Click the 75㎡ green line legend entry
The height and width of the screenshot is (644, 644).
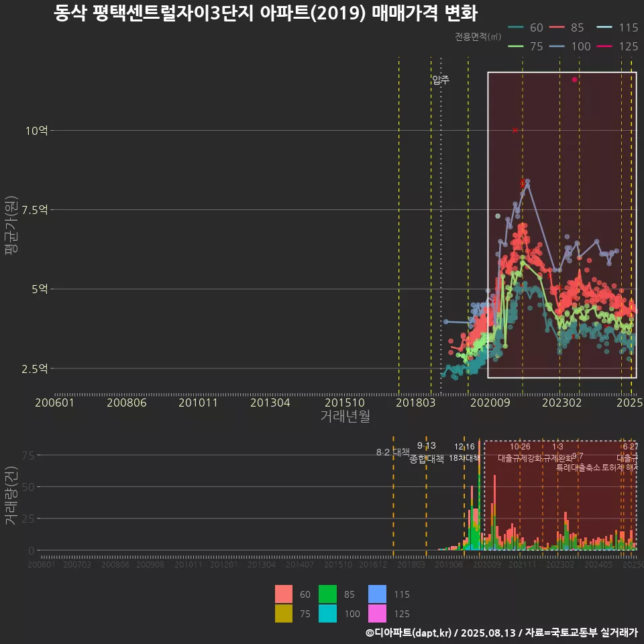click(525, 46)
